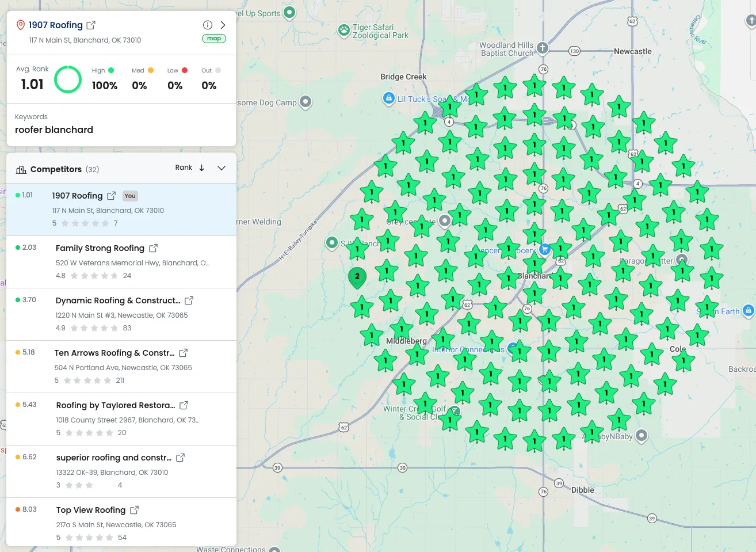Click Lil Tuck's lock marker on map
The width and height of the screenshot is (756, 552).
[389, 98]
